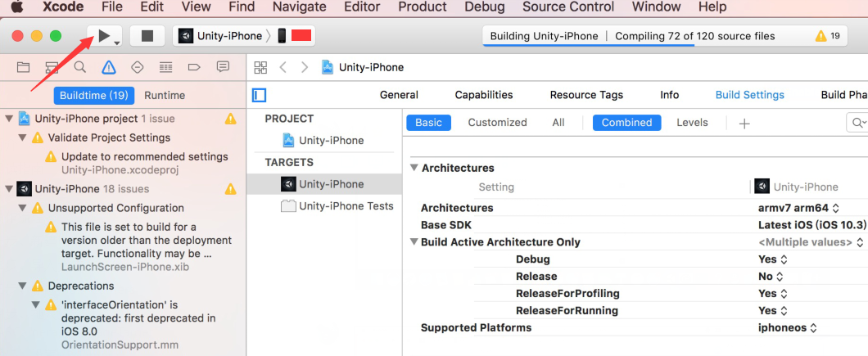Collapse the Architectures section
The height and width of the screenshot is (356, 868).
pyautogui.click(x=414, y=168)
